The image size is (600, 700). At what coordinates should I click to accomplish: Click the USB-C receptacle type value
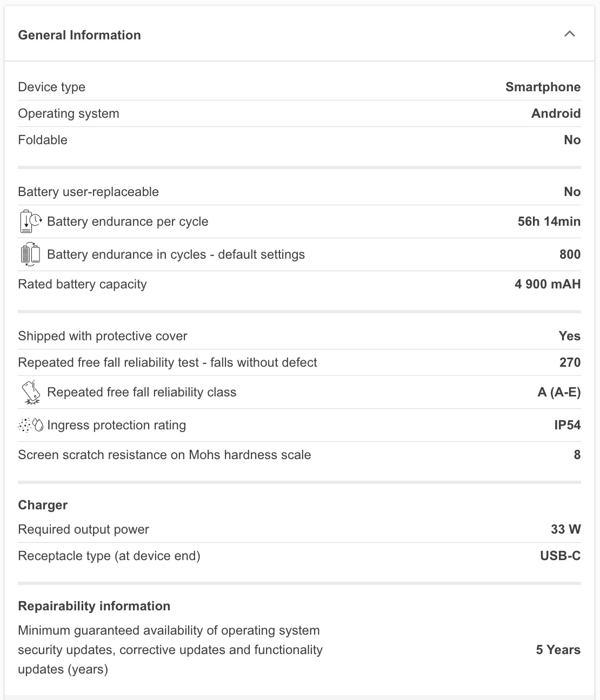560,556
